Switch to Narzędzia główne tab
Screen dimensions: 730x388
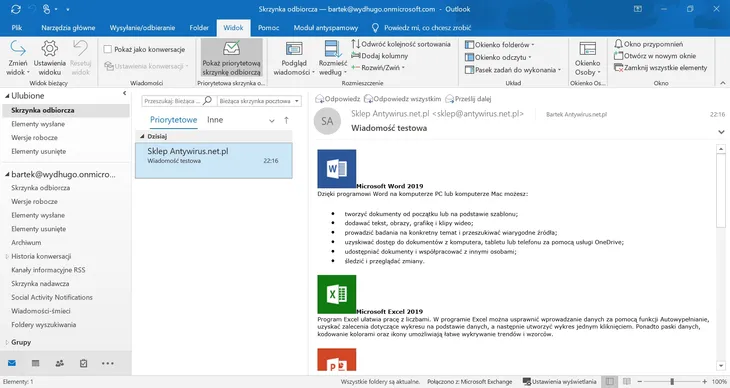coord(68,28)
